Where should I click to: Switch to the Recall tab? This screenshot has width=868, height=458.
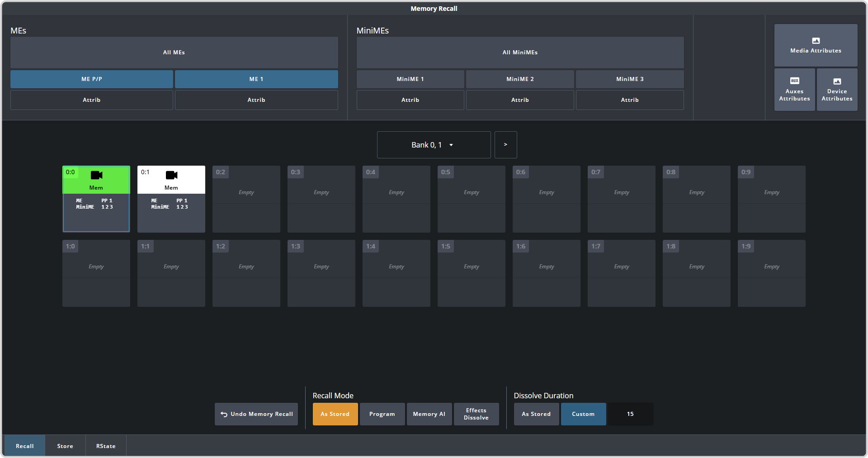[24, 446]
